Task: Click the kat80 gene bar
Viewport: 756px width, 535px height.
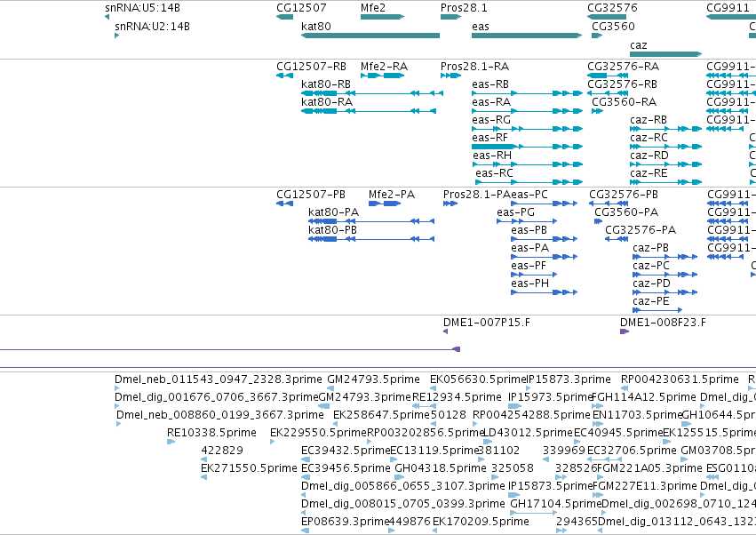Action: pyautogui.click(x=370, y=36)
